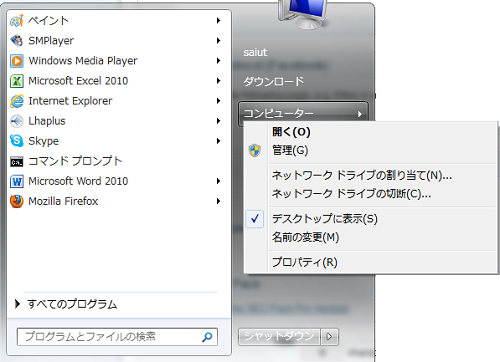Image resolution: width=500 pixels, height=362 pixels.
Task: Click the shield icon beside 管理(G)
Action: point(255,150)
